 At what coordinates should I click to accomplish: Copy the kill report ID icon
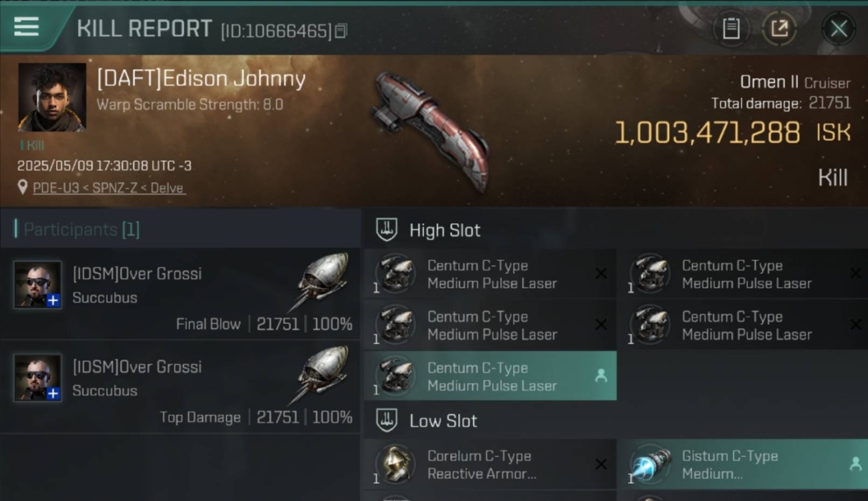(x=341, y=31)
